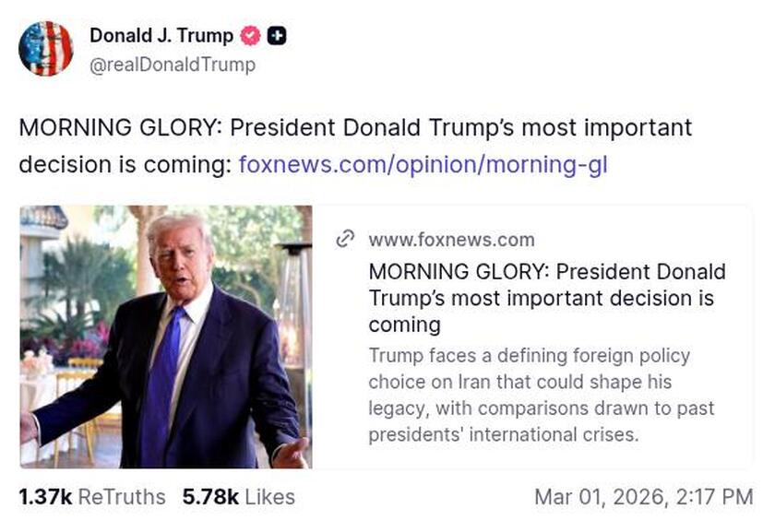Click the display name Donald J. Trump
775x532 pixels.
tap(161, 37)
